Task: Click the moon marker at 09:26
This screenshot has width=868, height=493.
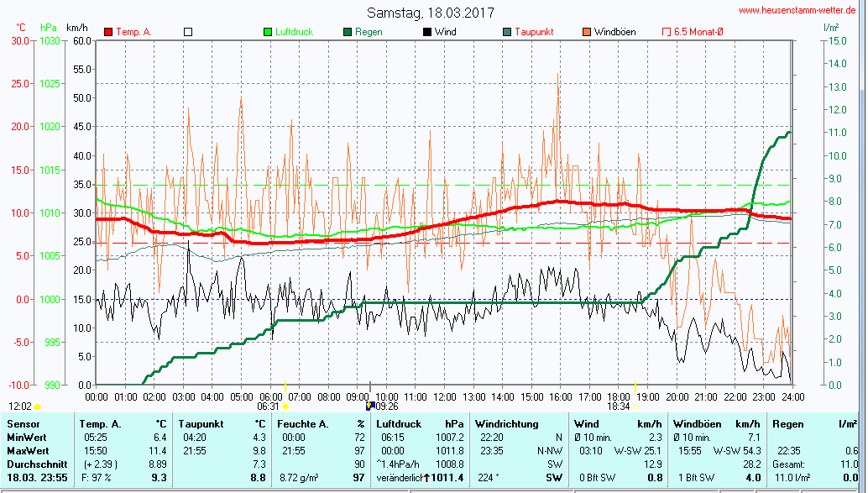Action: [369, 406]
